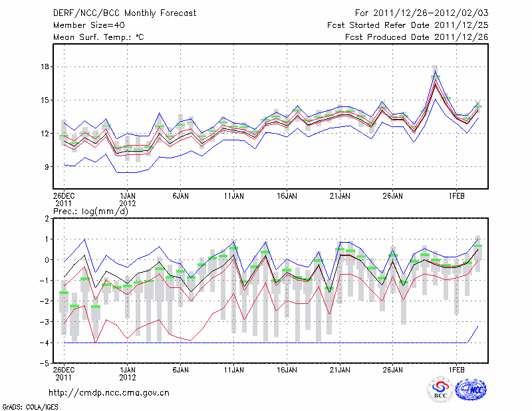Click the 18 tick on temperature axis
This screenshot has width=532, height=411.
[45, 67]
